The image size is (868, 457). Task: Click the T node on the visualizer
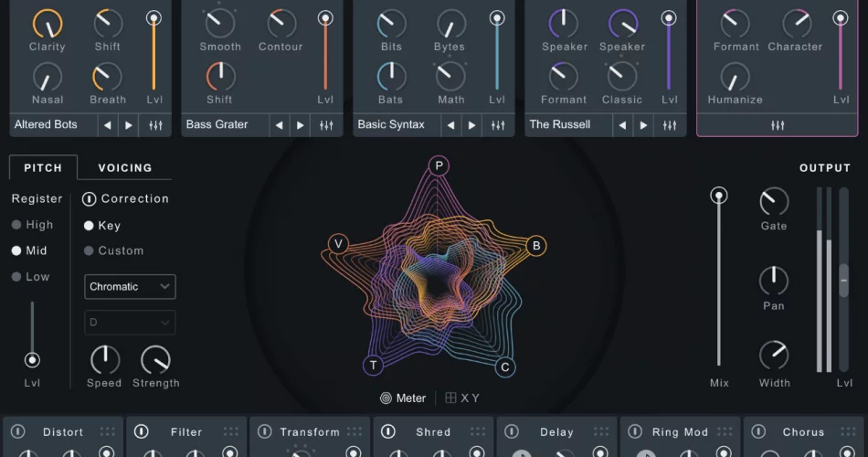point(373,365)
